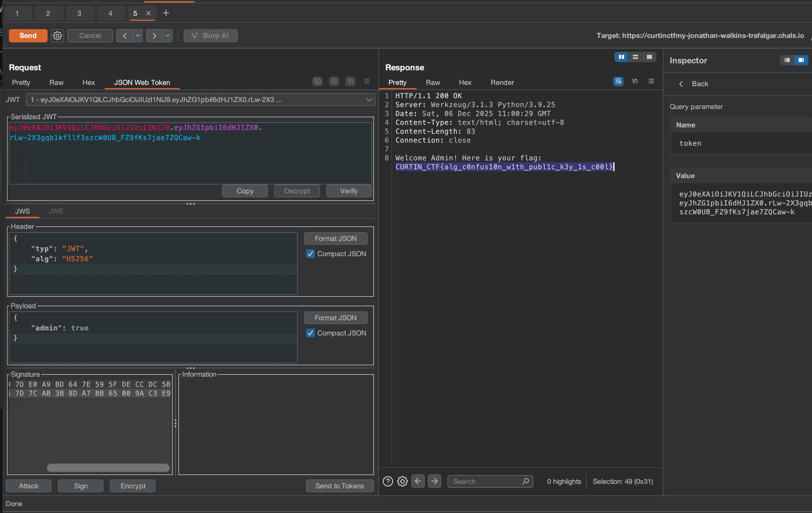Open Repeater settings gear next to Send
812x513 pixels.
coord(58,35)
